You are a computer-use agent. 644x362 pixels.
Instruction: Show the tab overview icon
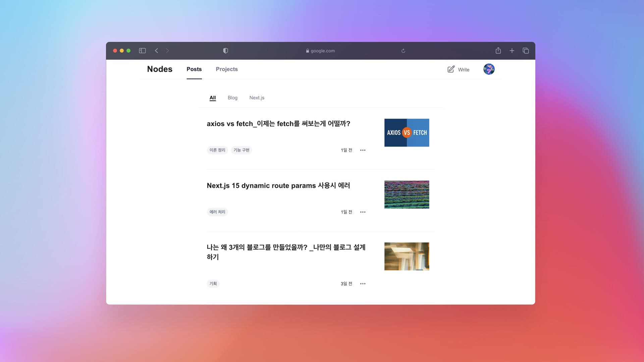(526, 51)
